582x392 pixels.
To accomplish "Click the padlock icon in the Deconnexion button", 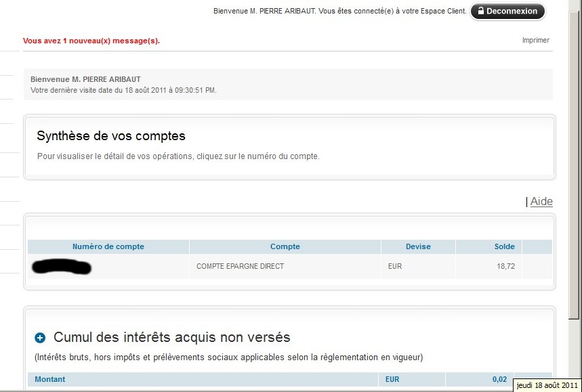I will tap(480, 10).
